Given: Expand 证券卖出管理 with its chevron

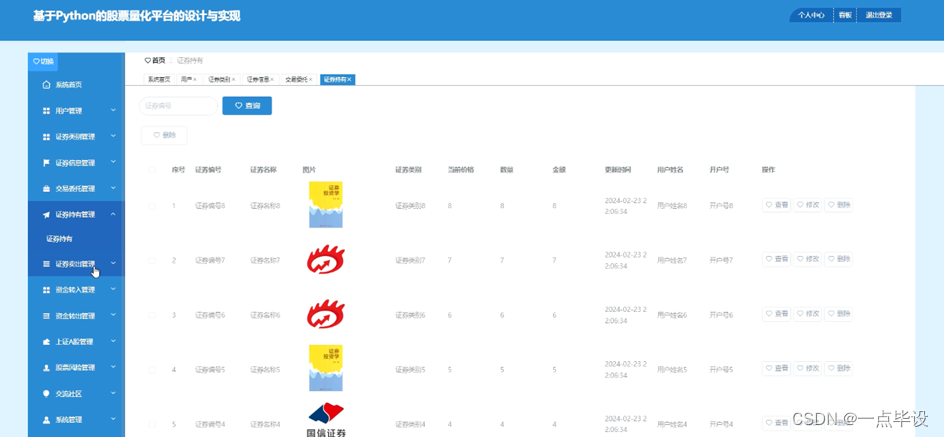Looking at the screenshot, I should click(113, 263).
